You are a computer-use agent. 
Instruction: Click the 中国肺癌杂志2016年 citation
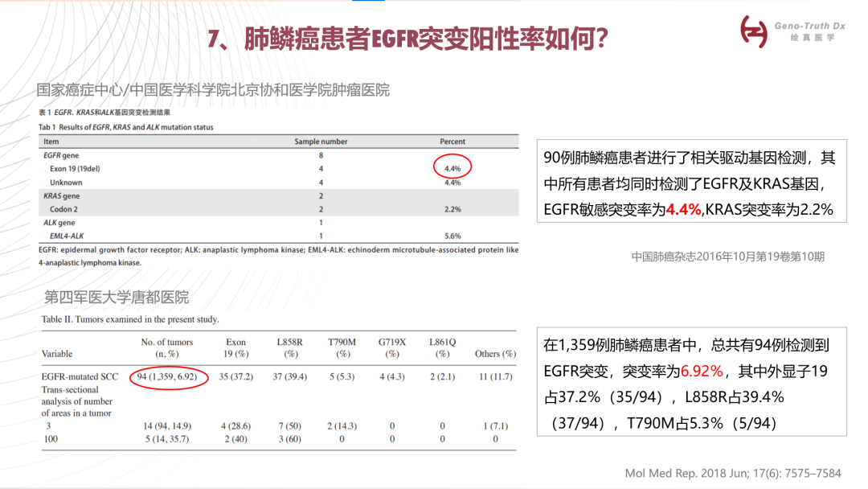pyautogui.click(x=727, y=257)
